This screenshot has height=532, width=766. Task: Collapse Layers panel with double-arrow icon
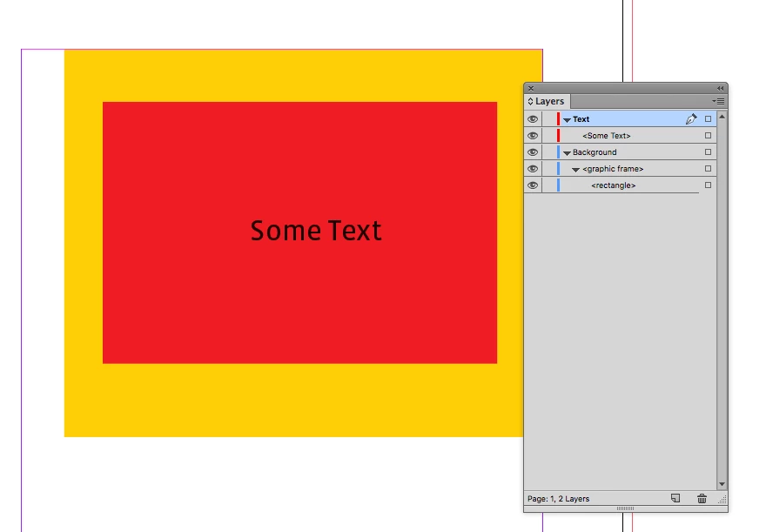point(720,89)
